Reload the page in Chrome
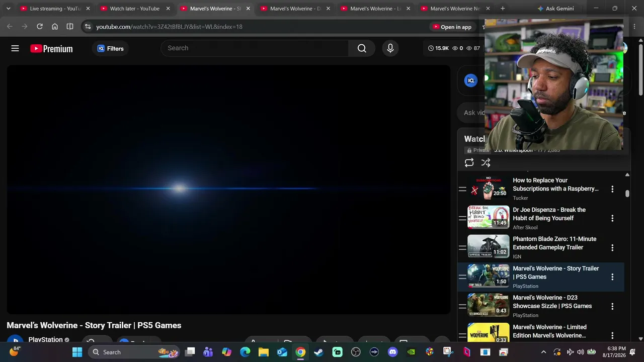 tap(40, 27)
